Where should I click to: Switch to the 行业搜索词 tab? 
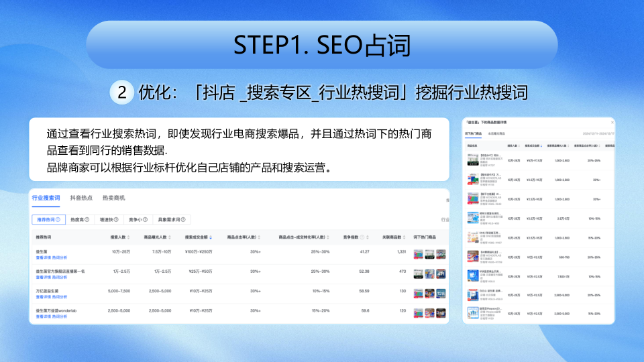[x=46, y=198]
